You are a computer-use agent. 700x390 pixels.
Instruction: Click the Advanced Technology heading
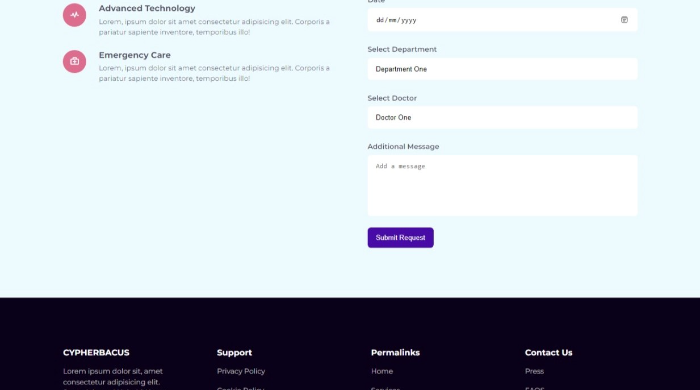click(x=147, y=8)
